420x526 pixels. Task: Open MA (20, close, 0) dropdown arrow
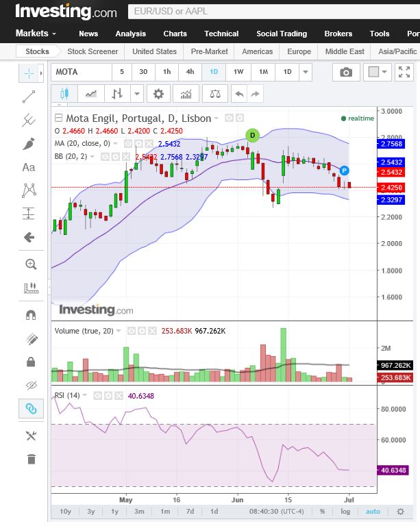[115, 144]
